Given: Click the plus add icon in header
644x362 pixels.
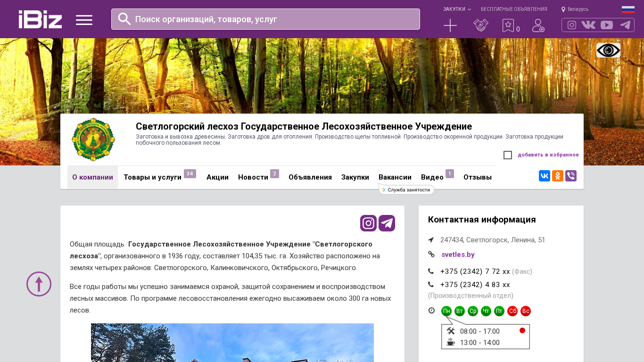Looking at the screenshot, I should point(450,25).
